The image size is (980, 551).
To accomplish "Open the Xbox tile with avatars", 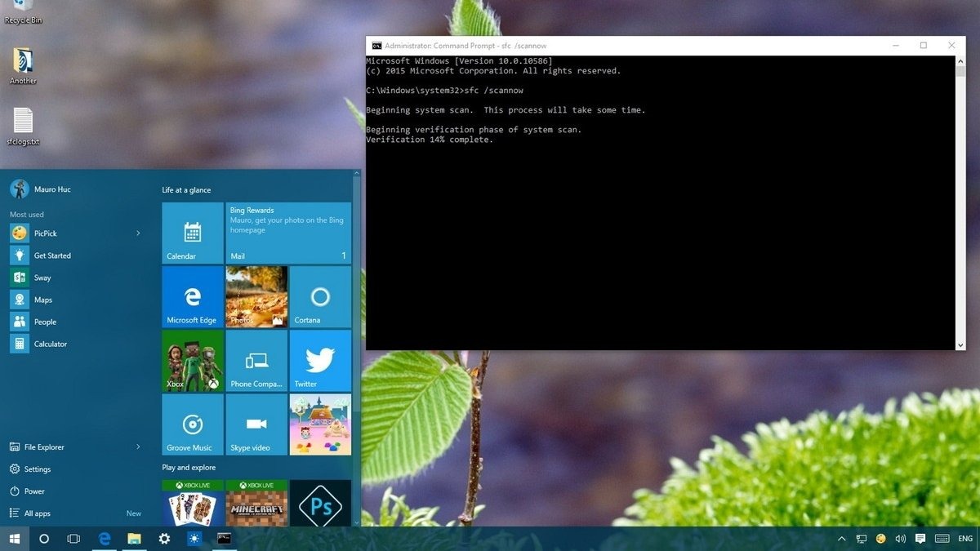I will coord(193,360).
